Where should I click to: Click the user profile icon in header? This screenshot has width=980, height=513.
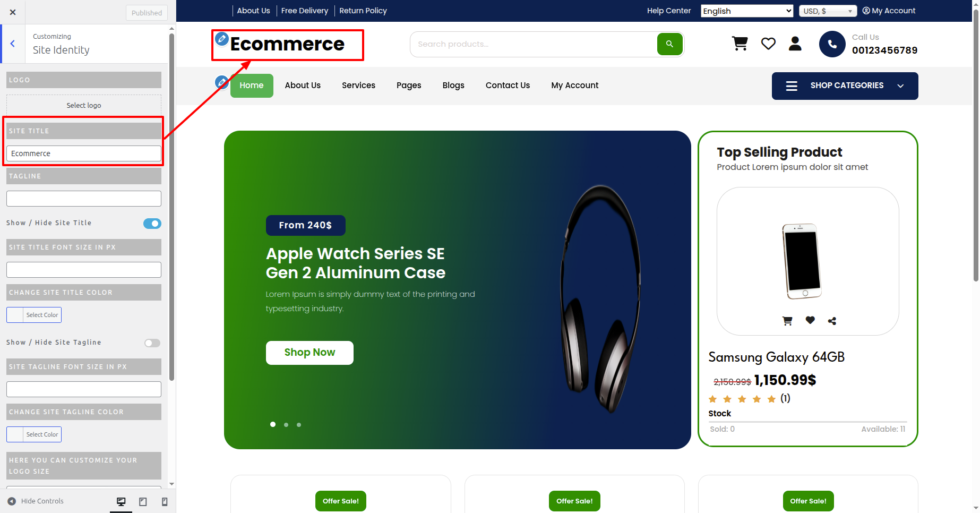pyautogui.click(x=795, y=44)
